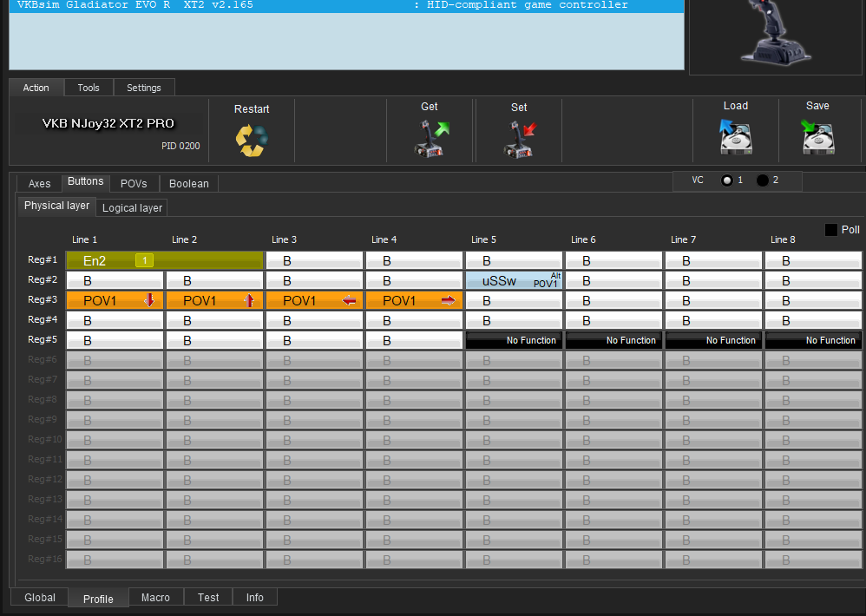
Task: Select VC radio option 2
Action: [x=762, y=180]
